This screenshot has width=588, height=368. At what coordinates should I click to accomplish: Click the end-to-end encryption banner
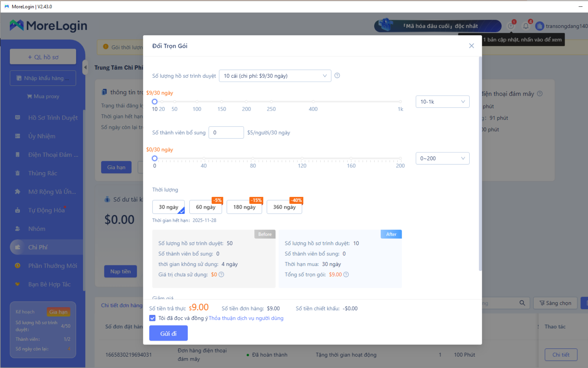click(438, 26)
